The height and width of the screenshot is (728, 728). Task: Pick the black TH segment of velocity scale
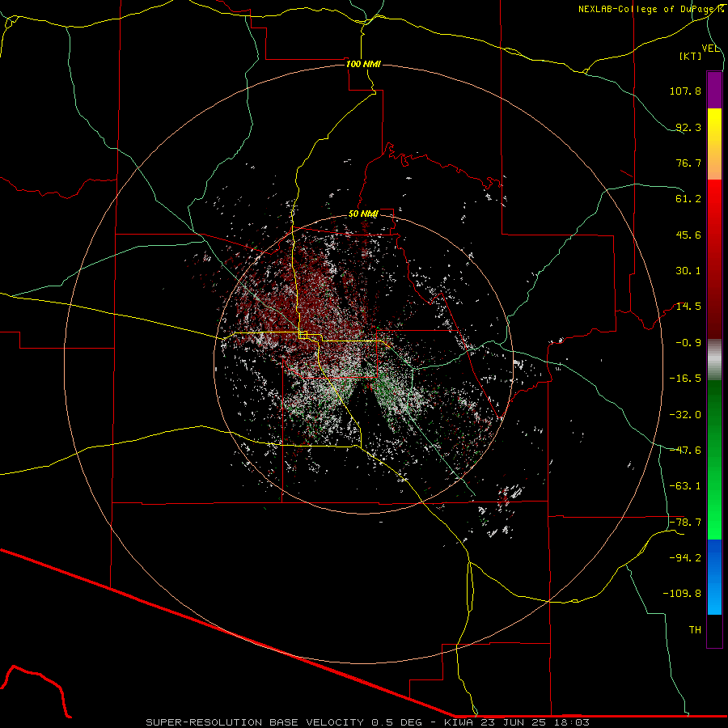[x=714, y=631]
